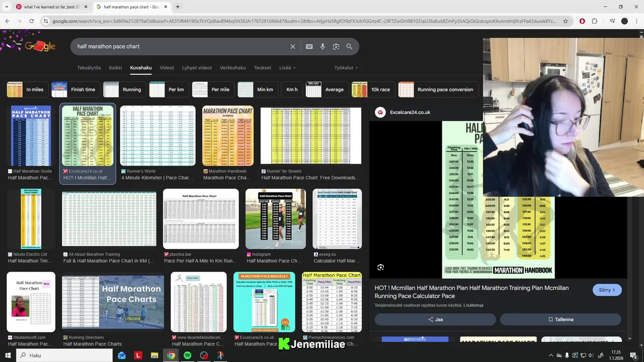Open search by image camera icon

(336, 46)
